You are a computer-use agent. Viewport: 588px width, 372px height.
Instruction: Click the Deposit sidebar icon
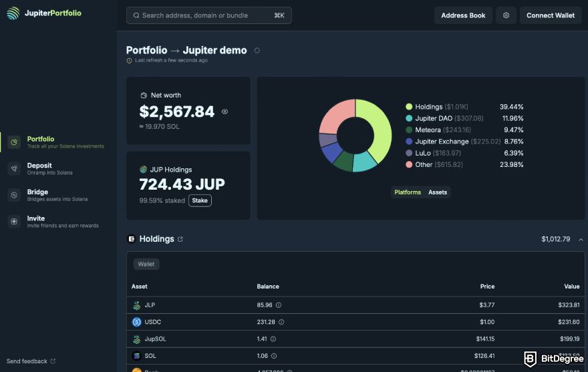tap(14, 169)
